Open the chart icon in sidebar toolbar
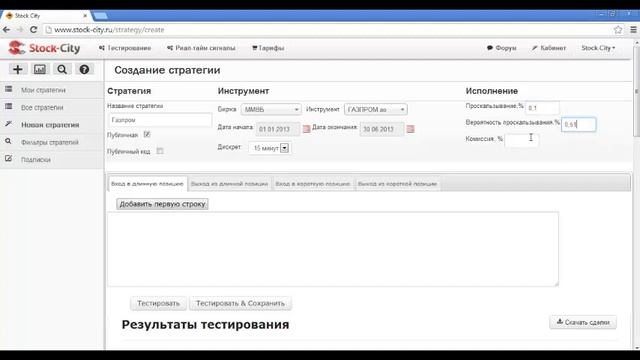The image size is (640, 360). click(x=40, y=69)
